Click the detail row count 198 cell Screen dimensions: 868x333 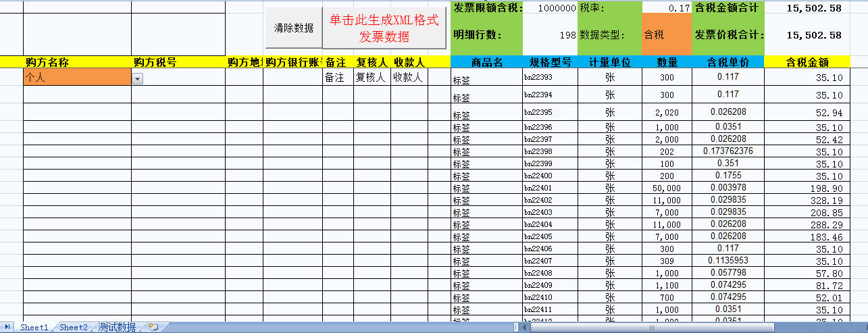550,35
